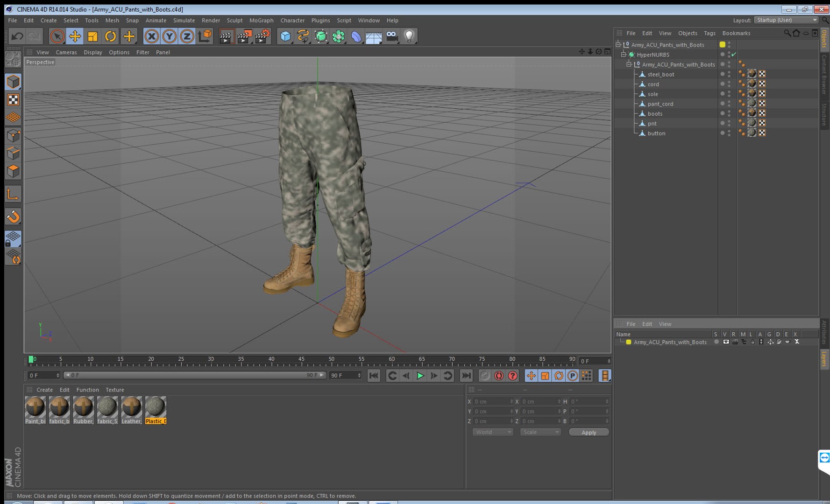The image size is (830, 504).
Task: Toggle Z axis lock
Action: click(x=187, y=36)
